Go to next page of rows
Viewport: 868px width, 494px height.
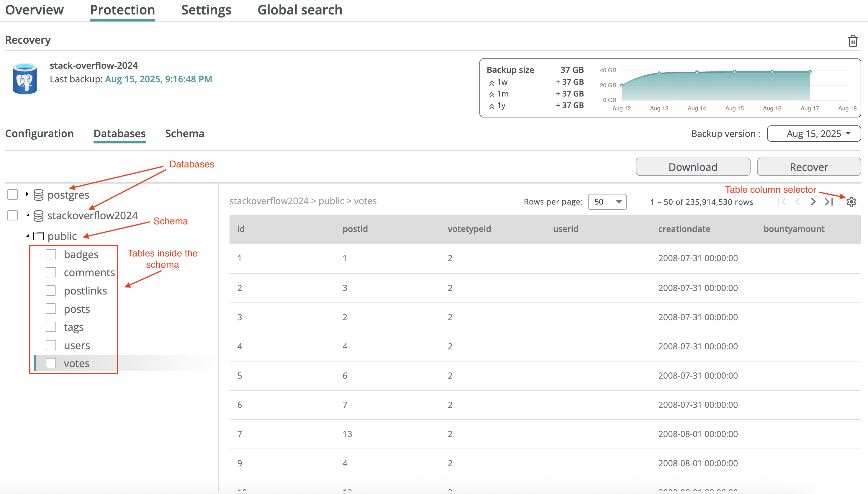(x=813, y=202)
